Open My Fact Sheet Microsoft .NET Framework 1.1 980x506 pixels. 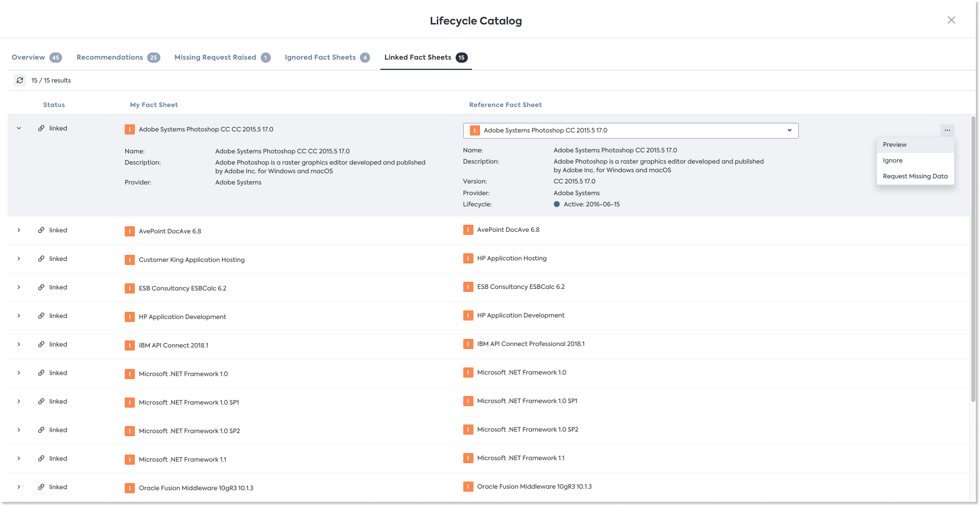(182, 460)
